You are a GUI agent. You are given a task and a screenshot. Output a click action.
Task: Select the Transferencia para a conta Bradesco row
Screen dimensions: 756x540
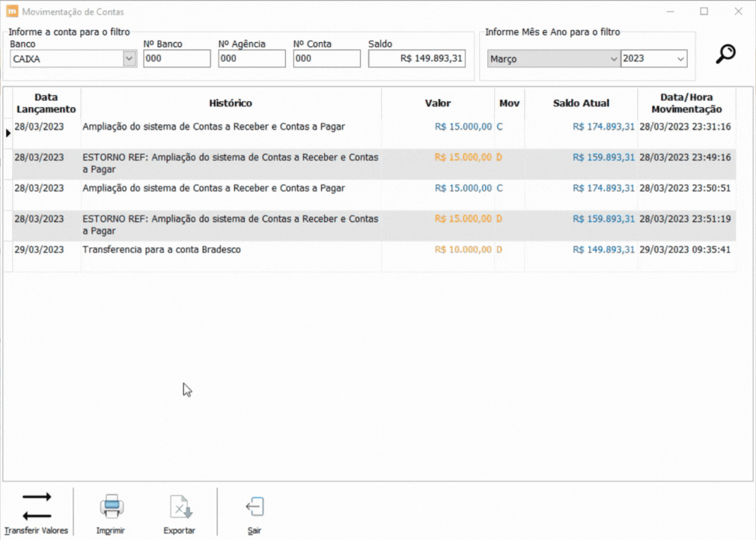pos(374,256)
